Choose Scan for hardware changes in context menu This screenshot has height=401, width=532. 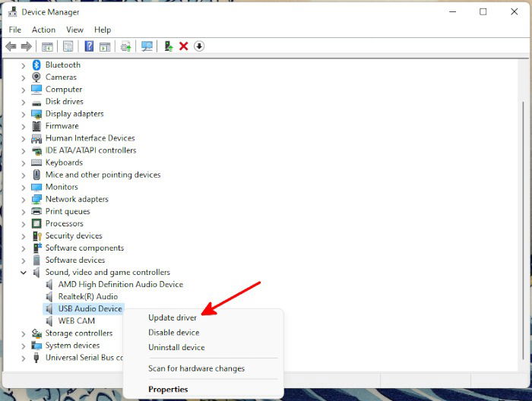pyautogui.click(x=196, y=368)
